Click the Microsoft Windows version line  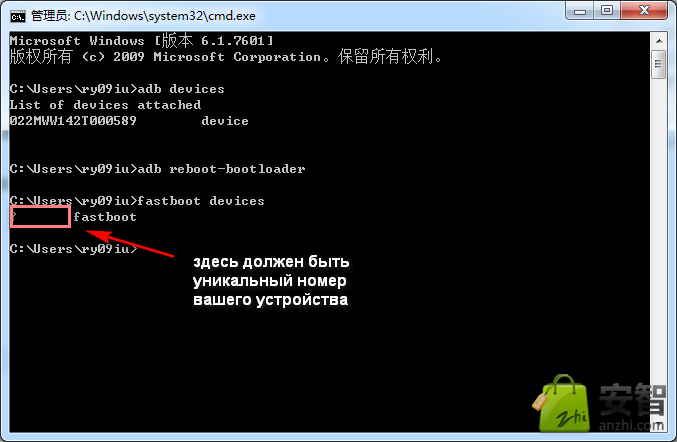142,41
